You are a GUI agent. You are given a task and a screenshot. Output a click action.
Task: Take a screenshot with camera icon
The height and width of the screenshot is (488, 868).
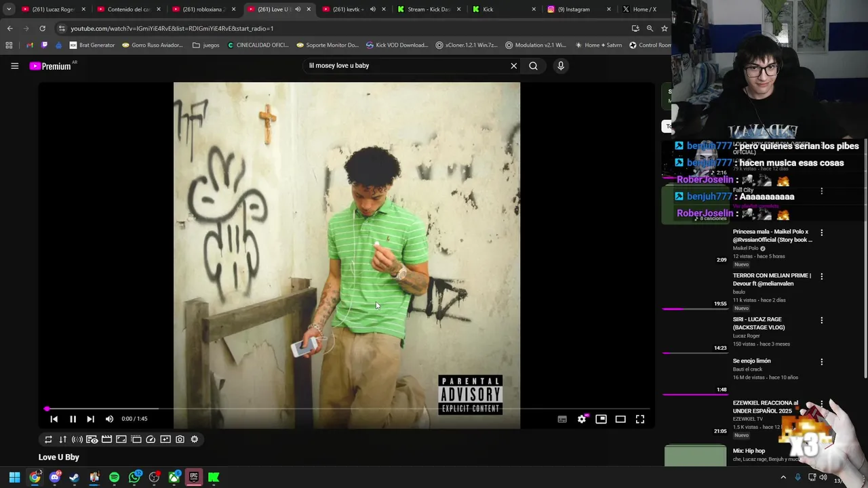pos(180,439)
